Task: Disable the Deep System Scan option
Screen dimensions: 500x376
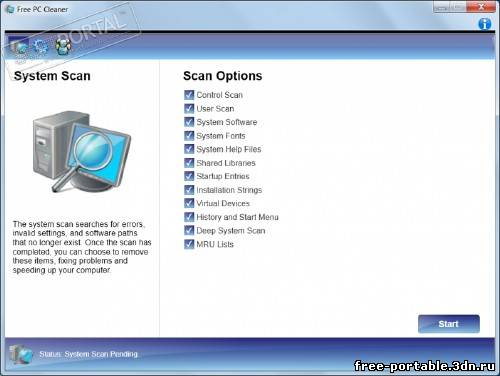Action: pos(189,231)
